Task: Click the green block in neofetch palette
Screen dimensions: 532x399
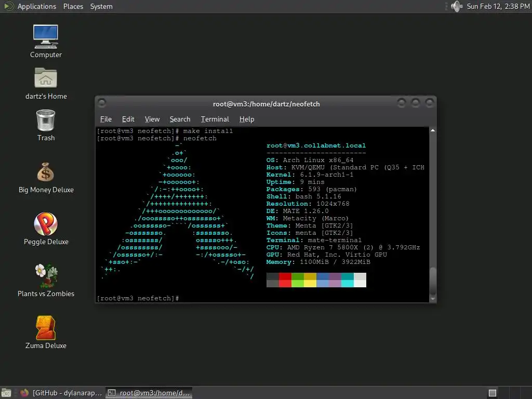Action: (298, 280)
